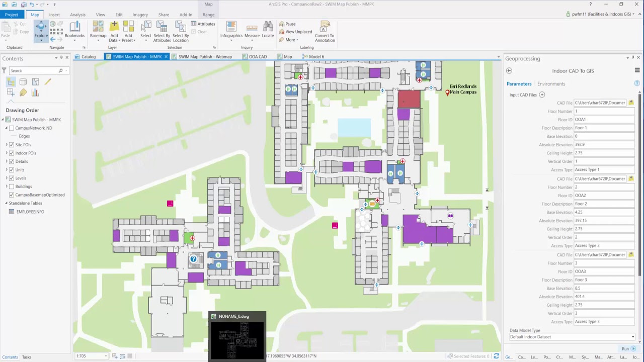Open the Insert ribbon tab

point(54,15)
